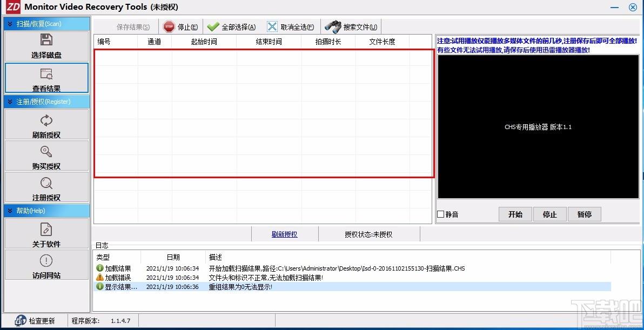644x330 pixels.
Task: Click the ZD application logo
Action: pyautogui.click(x=13, y=7)
